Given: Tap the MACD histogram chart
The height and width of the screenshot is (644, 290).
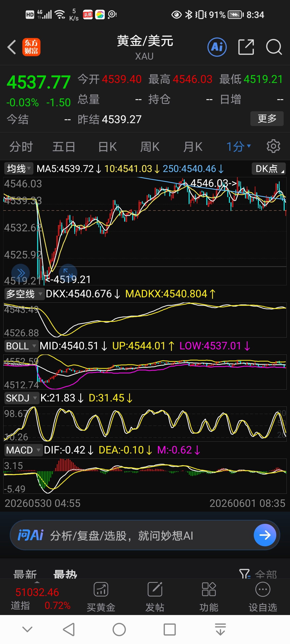Looking at the screenshot, I should [145, 476].
